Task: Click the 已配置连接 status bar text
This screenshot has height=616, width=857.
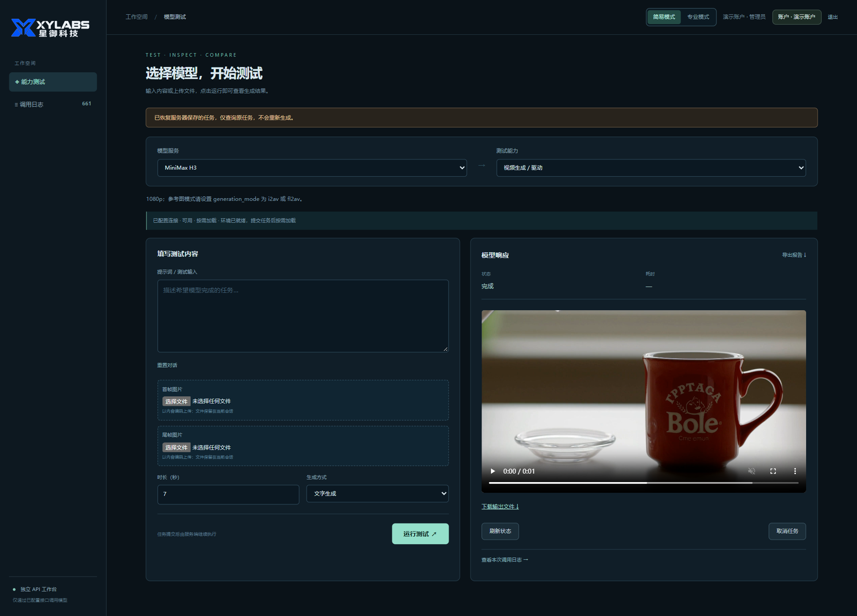Action: [224, 221]
